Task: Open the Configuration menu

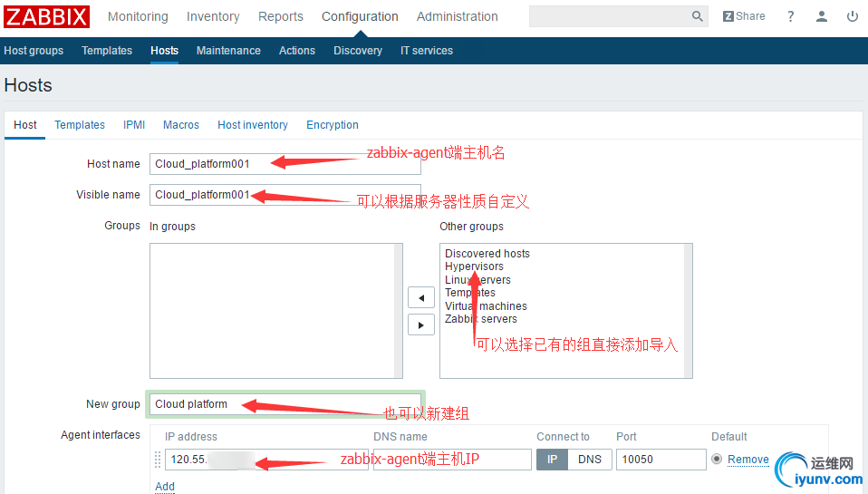Action: 360,16
